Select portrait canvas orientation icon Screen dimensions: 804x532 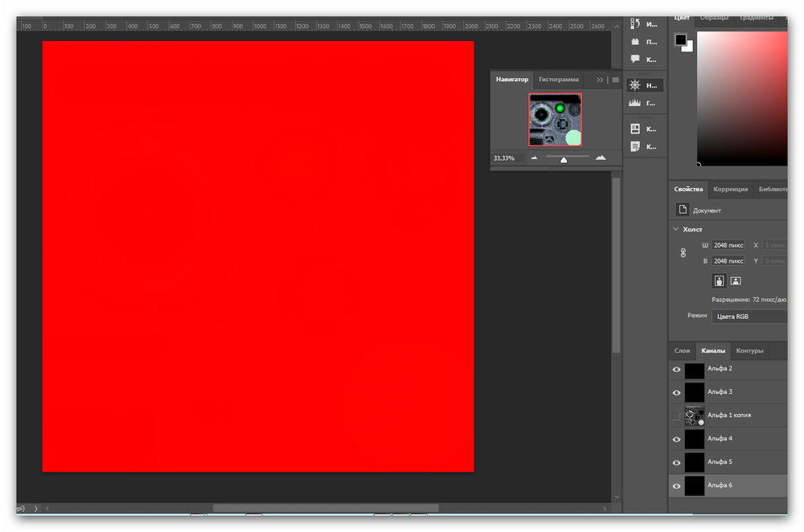point(719,280)
